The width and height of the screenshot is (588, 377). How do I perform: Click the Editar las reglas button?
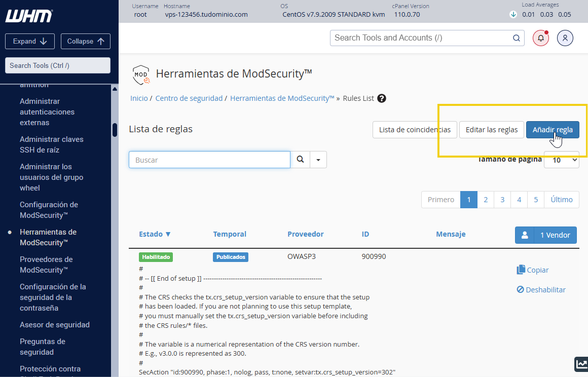click(x=492, y=130)
